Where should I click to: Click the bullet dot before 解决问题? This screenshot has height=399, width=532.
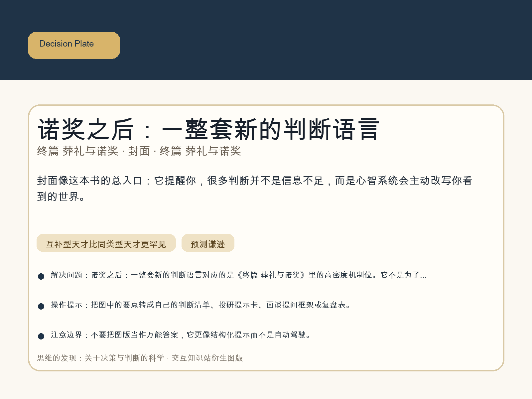41,276
